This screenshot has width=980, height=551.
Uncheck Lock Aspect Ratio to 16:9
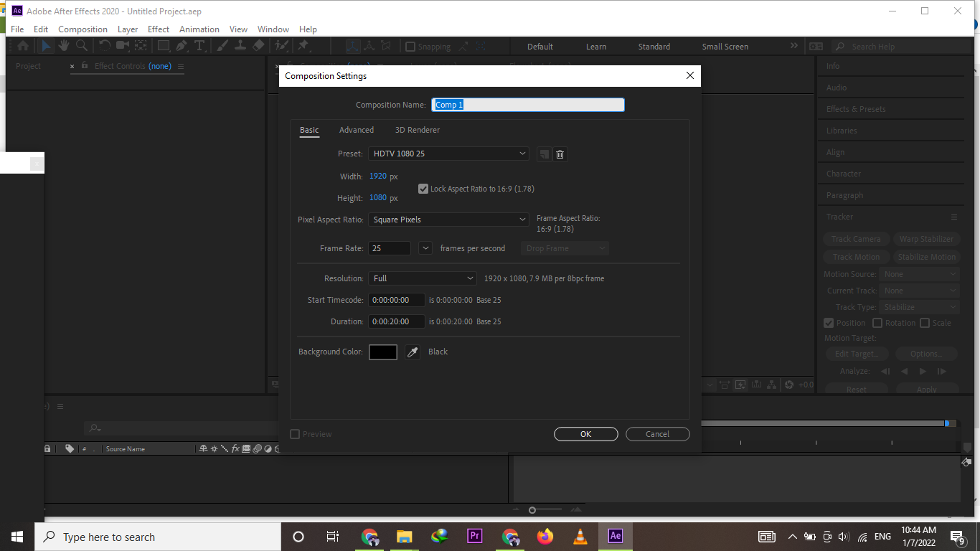point(423,189)
